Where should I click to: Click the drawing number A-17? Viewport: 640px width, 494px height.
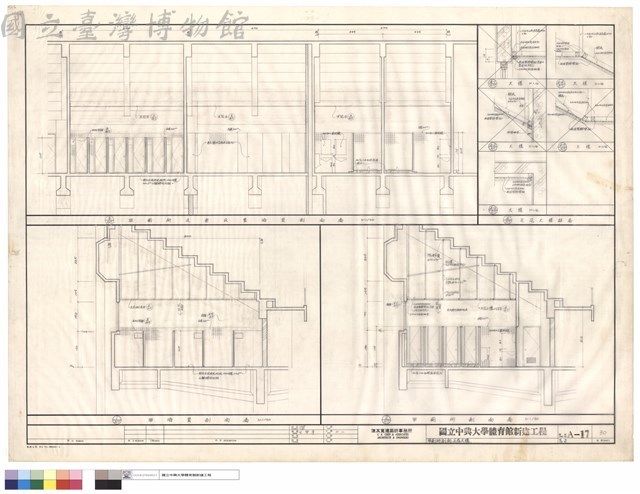coord(579,434)
